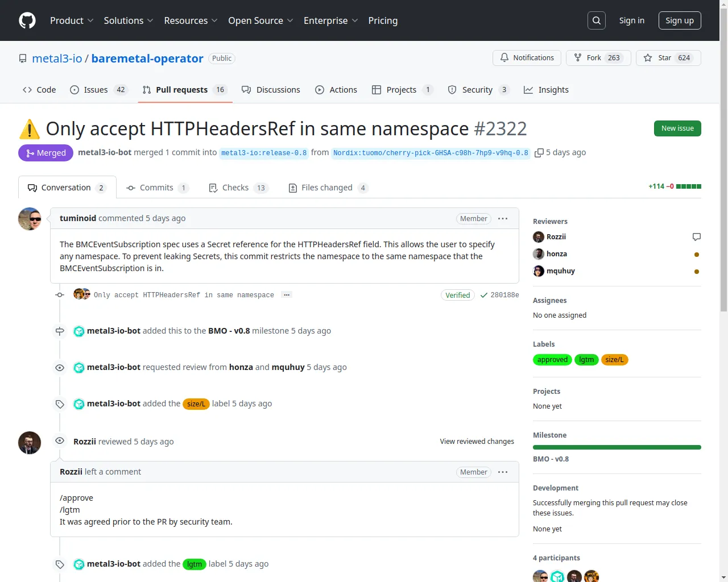
Task: Click the Sign up button
Action: pyautogui.click(x=680, y=20)
